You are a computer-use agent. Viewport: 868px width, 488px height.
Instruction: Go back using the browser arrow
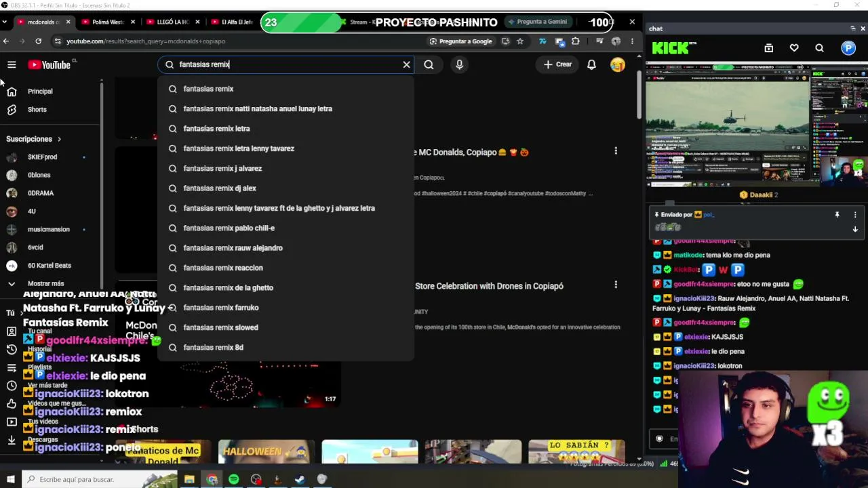coord(6,41)
